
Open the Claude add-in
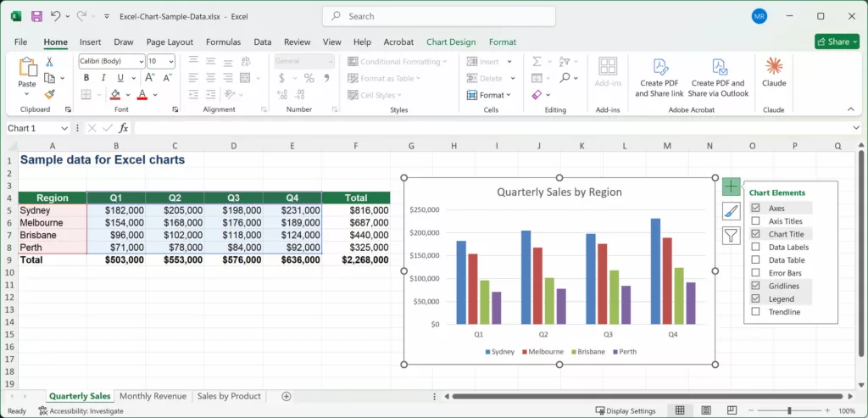click(774, 73)
